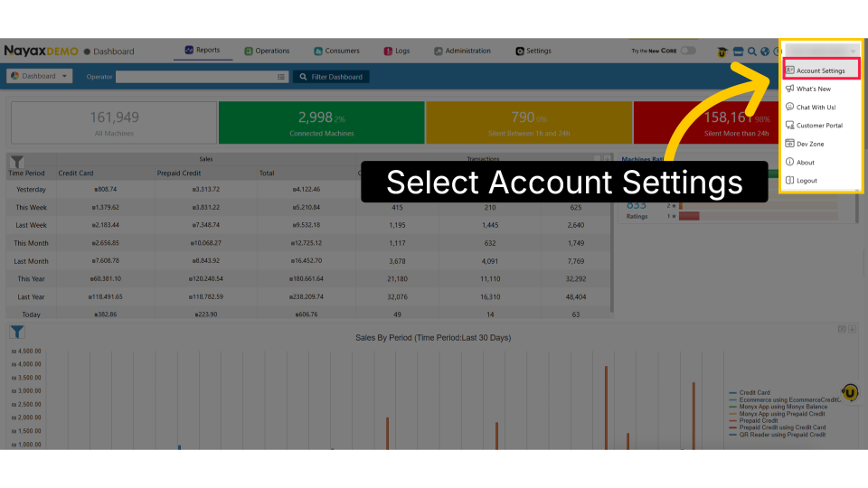This screenshot has height=488, width=868.
Task: Click the floating Nayax University badge icon
Action: pyautogui.click(x=850, y=393)
